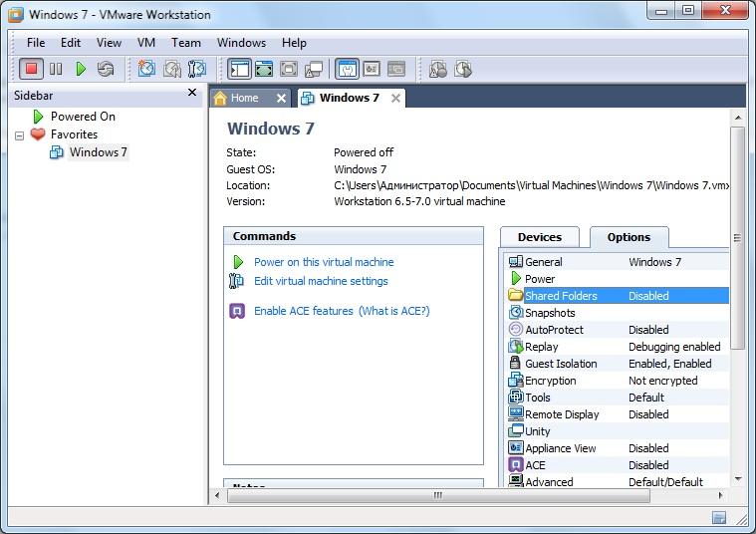Switch to the Home tab

click(244, 98)
